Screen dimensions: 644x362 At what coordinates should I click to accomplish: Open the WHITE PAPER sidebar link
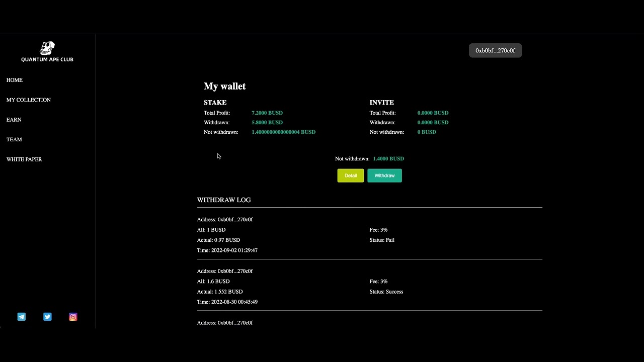tap(24, 159)
